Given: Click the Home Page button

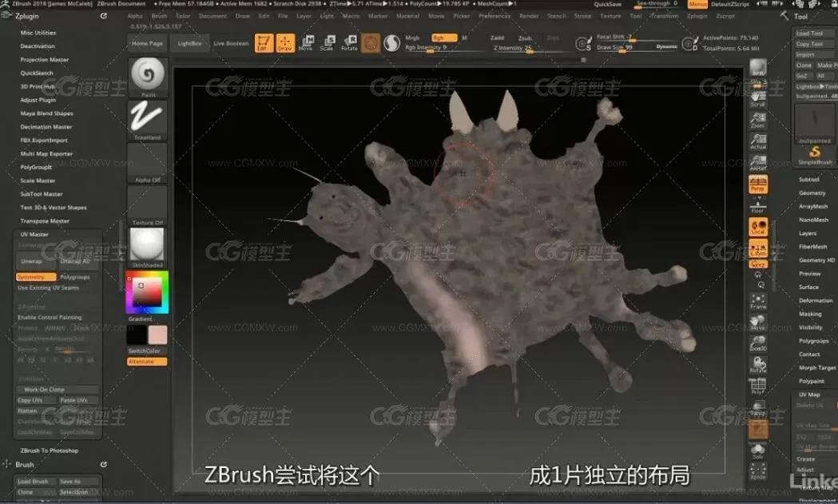Looking at the screenshot, I should (x=147, y=43).
